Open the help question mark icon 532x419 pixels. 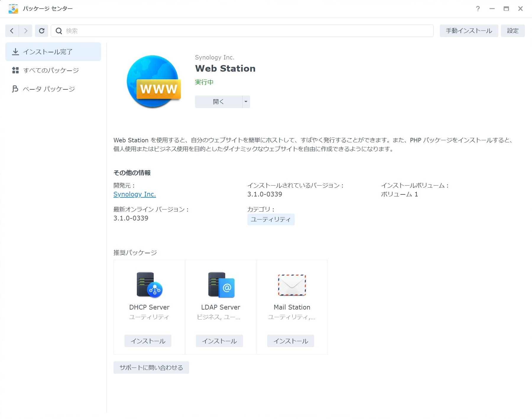(478, 9)
